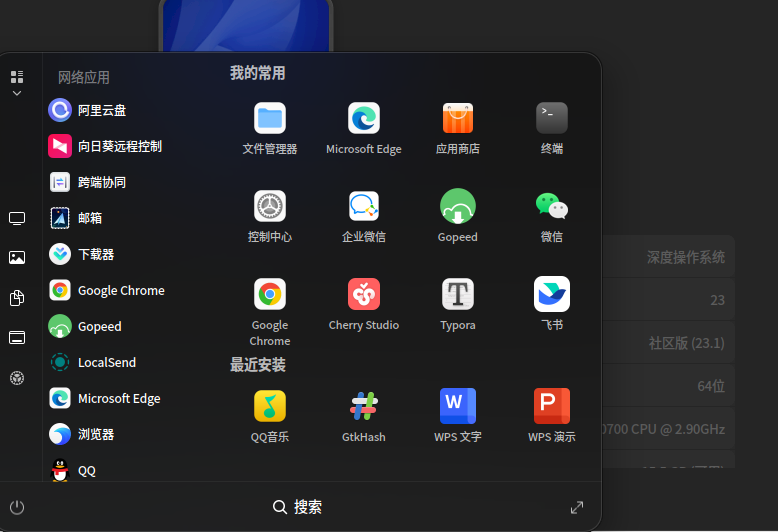Open the window-shaped shortcut icon in sidebar

(x=17, y=338)
